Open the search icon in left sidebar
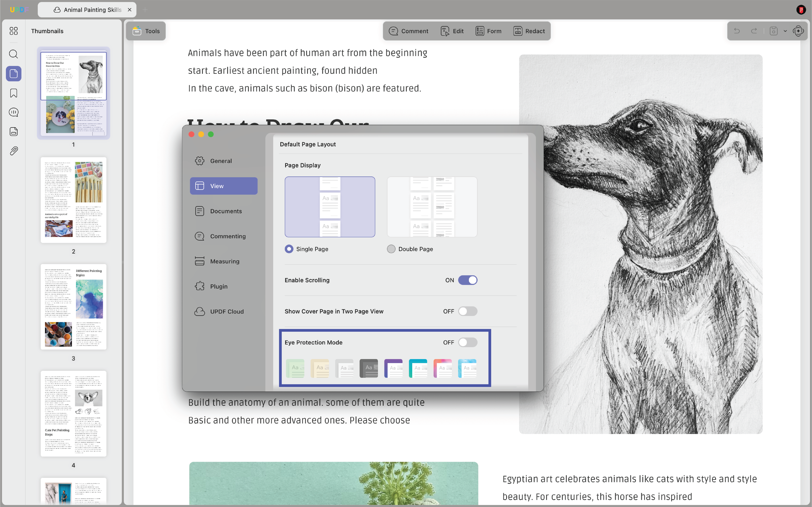The width and height of the screenshot is (812, 507). point(13,54)
